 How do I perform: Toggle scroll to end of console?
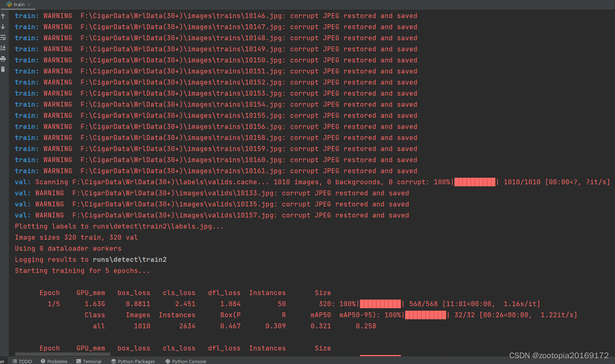point(3,48)
